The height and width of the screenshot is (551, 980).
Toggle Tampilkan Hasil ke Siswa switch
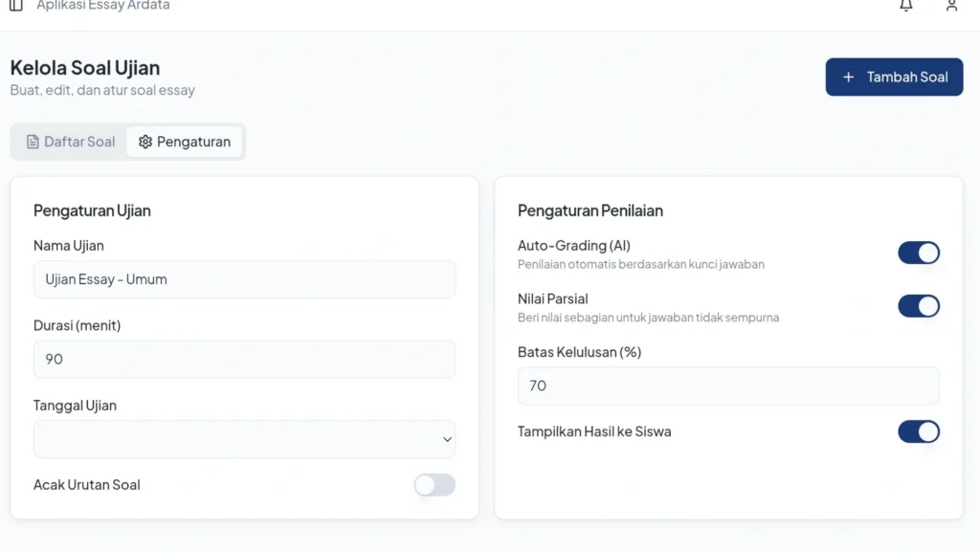[x=919, y=431]
